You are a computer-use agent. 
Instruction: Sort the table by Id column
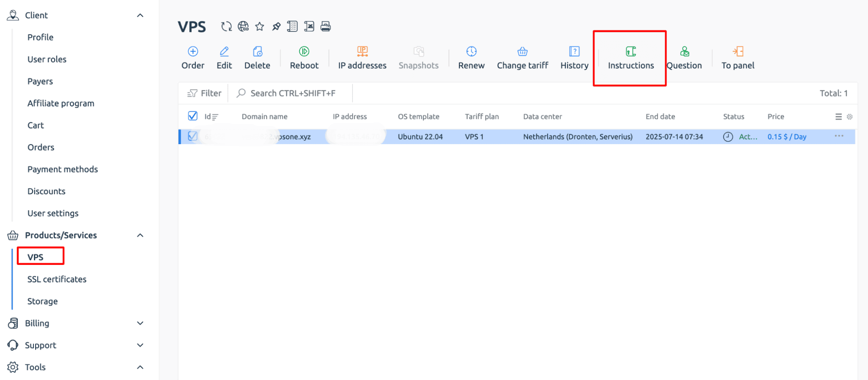coord(211,116)
